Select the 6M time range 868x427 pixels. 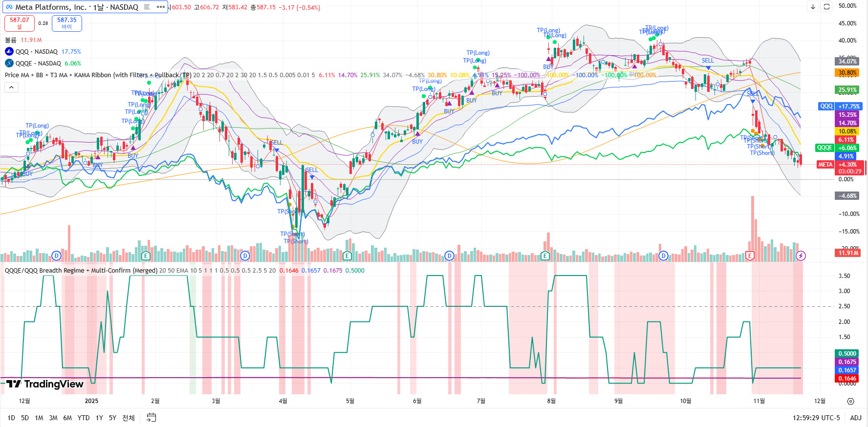click(67, 418)
